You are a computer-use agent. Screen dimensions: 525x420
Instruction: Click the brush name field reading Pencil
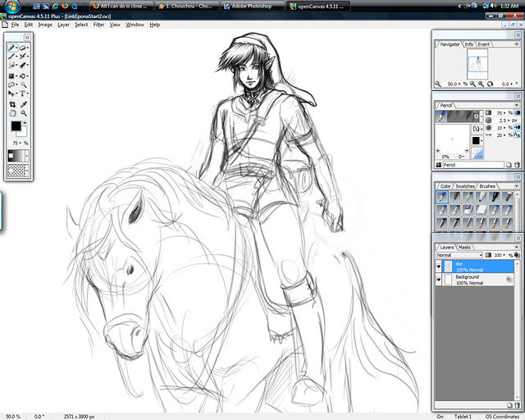coord(473,164)
